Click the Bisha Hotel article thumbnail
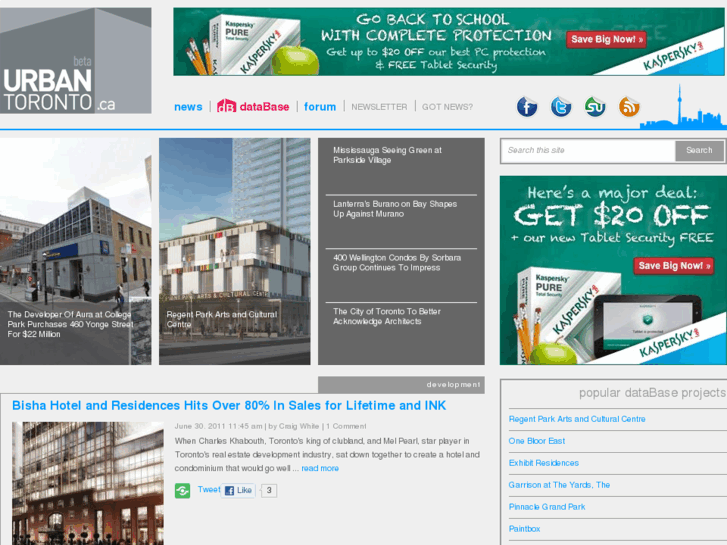 tap(88, 483)
